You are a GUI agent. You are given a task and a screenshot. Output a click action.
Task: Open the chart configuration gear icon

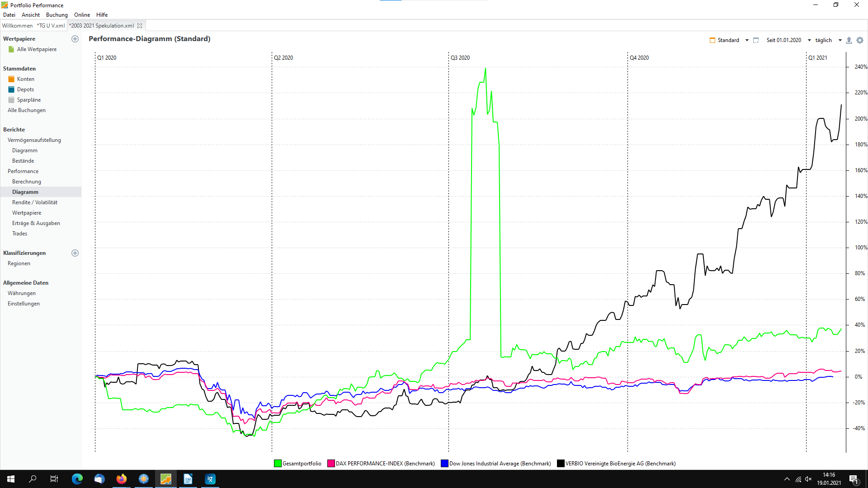pos(860,40)
